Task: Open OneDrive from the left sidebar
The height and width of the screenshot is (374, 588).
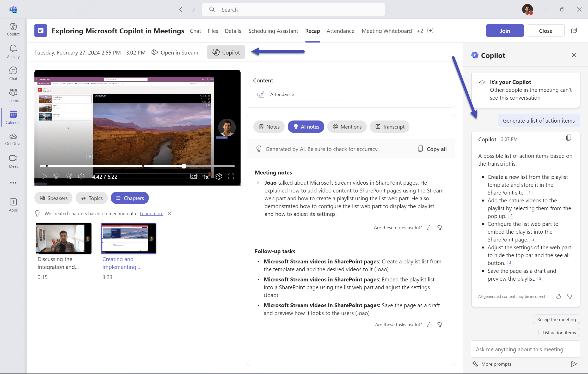Action: pyautogui.click(x=13, y=139)
